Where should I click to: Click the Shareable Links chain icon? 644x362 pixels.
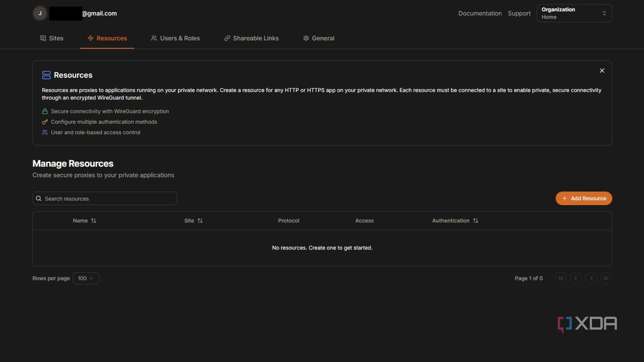pos(227,38)
